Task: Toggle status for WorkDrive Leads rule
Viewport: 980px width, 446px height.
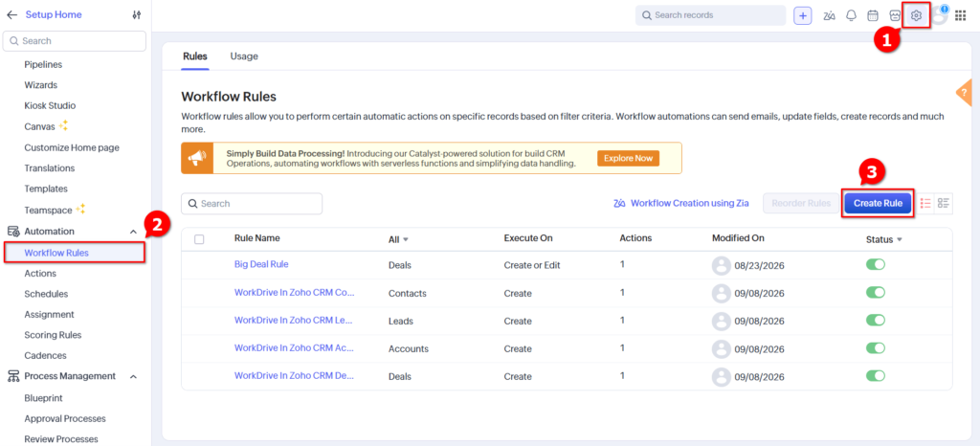Action: click(876, 320)
